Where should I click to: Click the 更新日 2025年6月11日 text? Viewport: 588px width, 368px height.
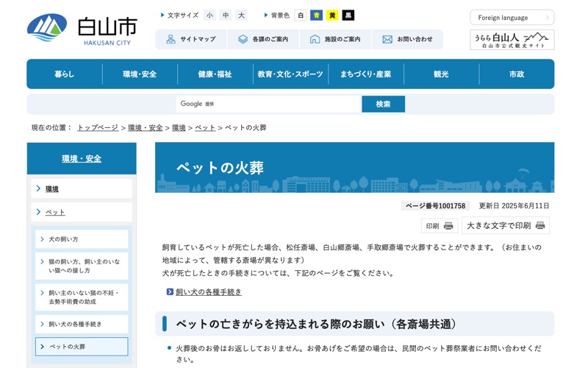pos(514,206)
